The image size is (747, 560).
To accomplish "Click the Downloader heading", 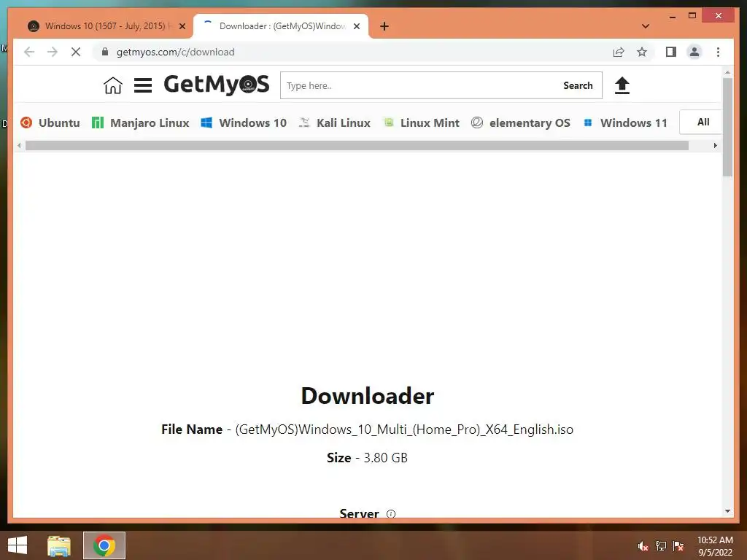I will (x=368, y=396).
